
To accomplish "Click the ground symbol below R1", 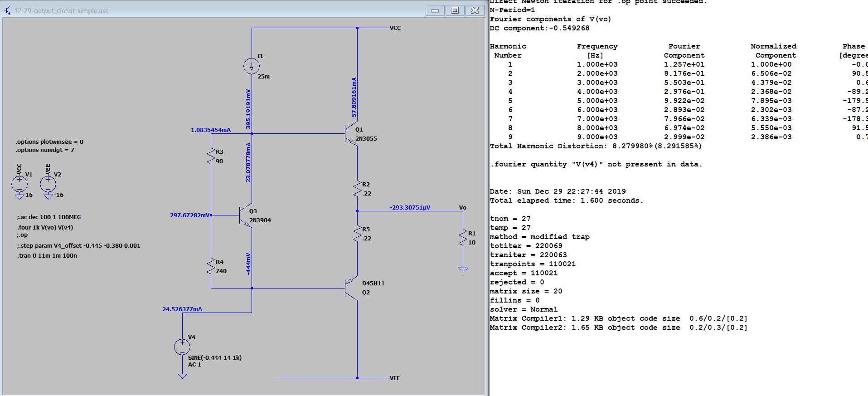I will pos(463,270).
